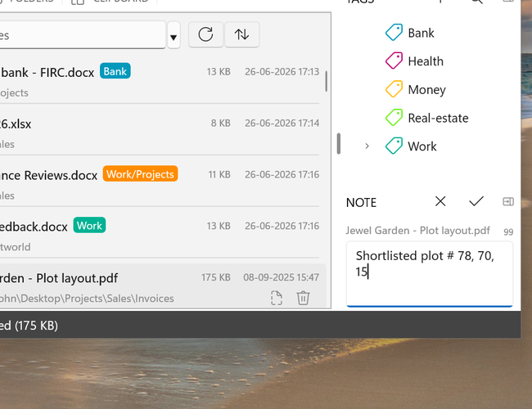Click the file list vertical scrollbar
The image size is (532, 409).
326,81
